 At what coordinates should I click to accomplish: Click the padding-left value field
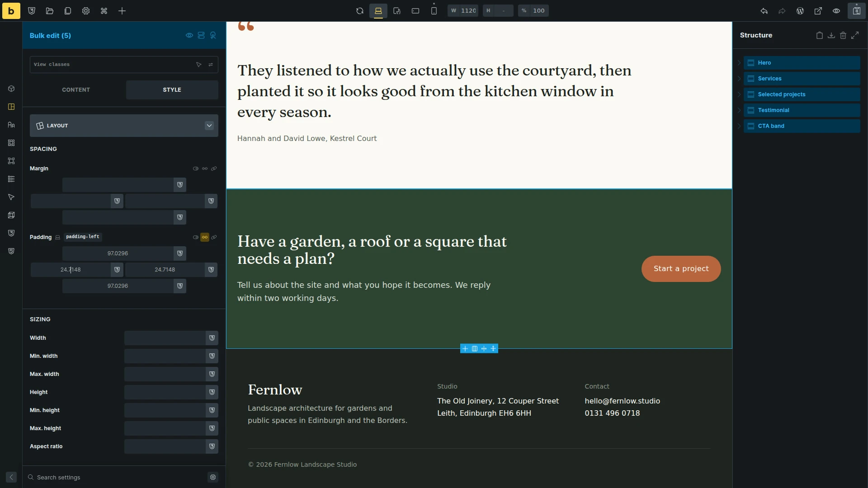point(71,270)
